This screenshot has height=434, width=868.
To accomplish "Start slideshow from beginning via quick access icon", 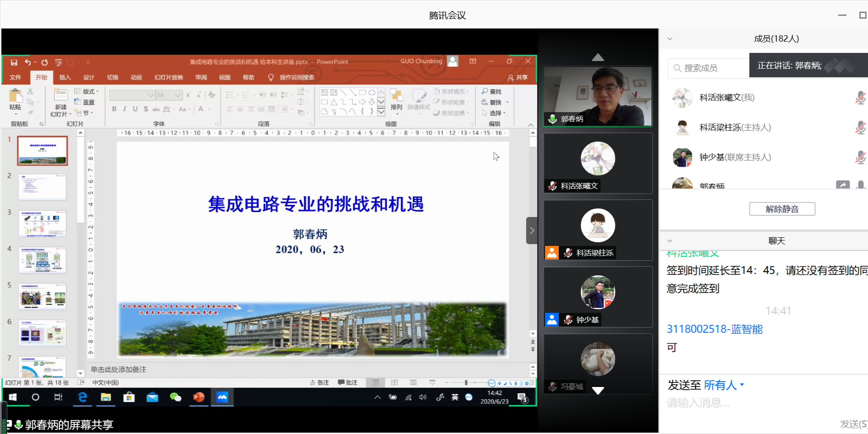I will click(58, 62).
